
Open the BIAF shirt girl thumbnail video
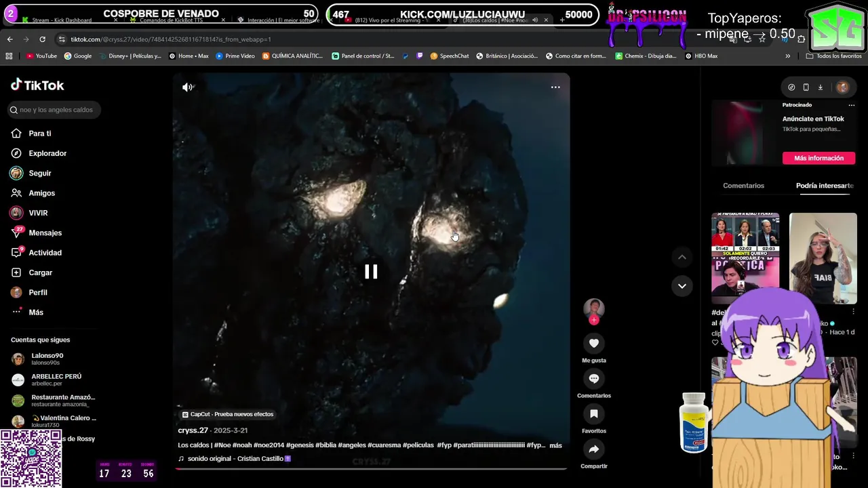click(823, 258)
